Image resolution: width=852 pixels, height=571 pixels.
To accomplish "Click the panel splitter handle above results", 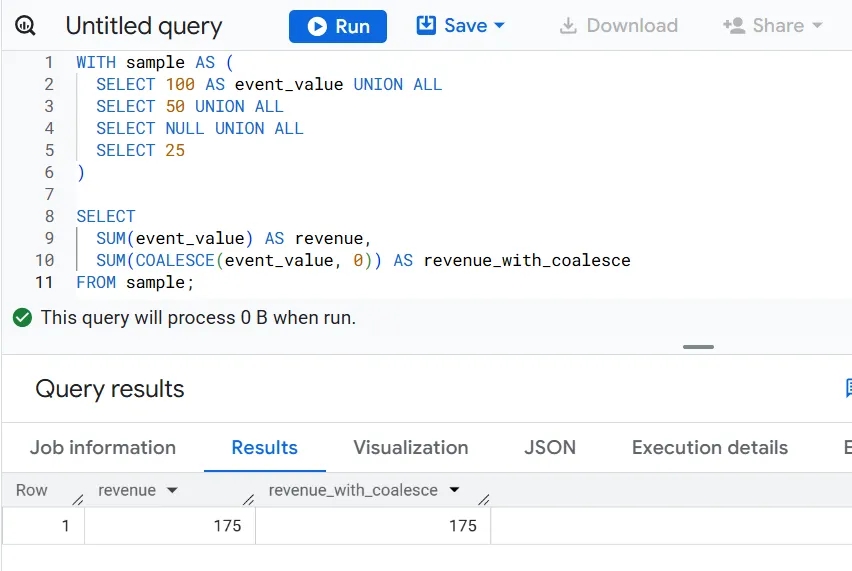I will point(698,347).
